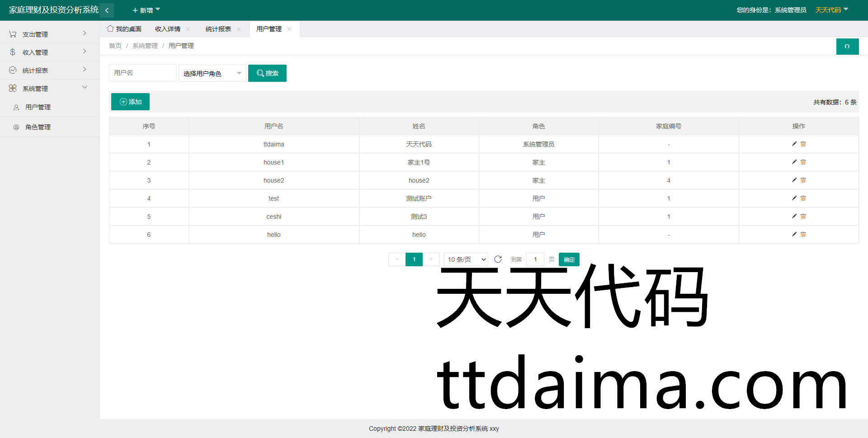Screen dimensions: 868x438
Task: Click the refresh button at top right
Action: 847,47
